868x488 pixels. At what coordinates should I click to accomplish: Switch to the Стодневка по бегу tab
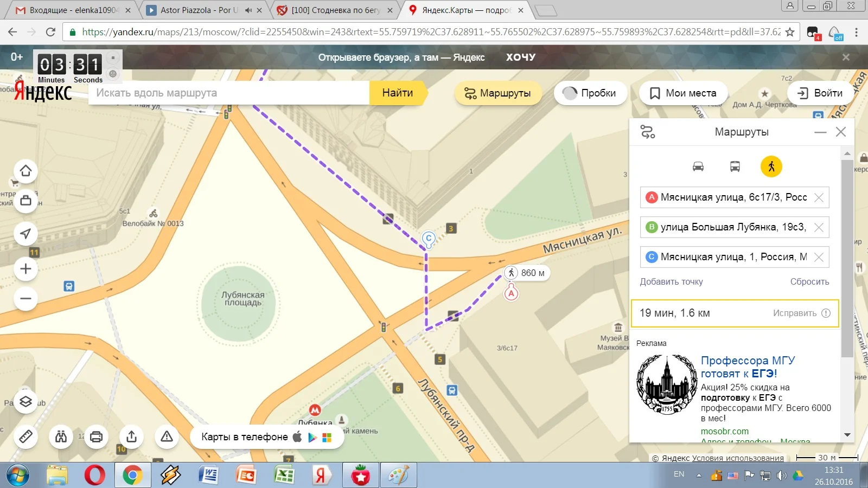334,10
